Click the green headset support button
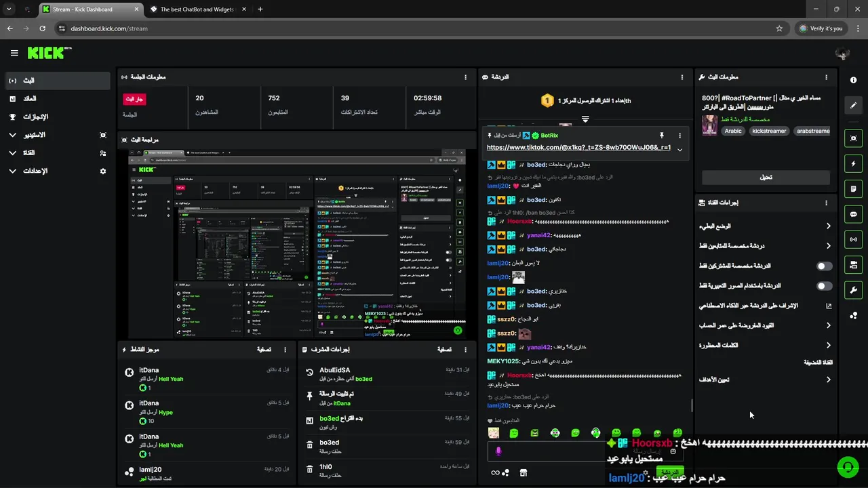The image size is (868, 488). tap(848, 467)
